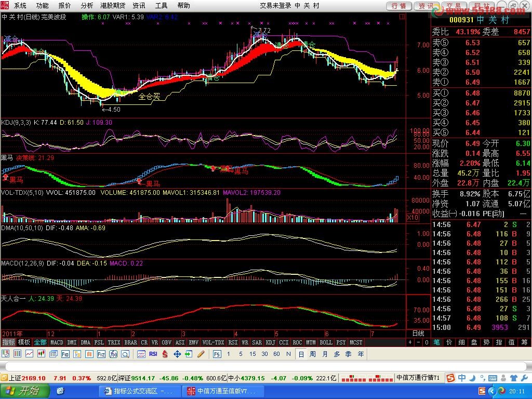532x399 pixels.
Task: Open the line chart toolbar icon
Action: pos(29,354)
